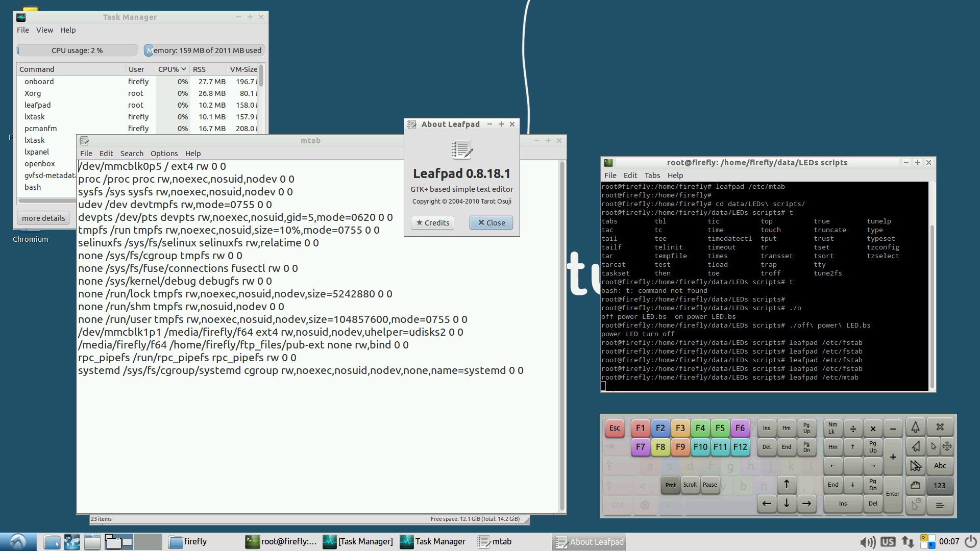
Task: Toggle the 123 number layer key
Action: click(940, 486)
